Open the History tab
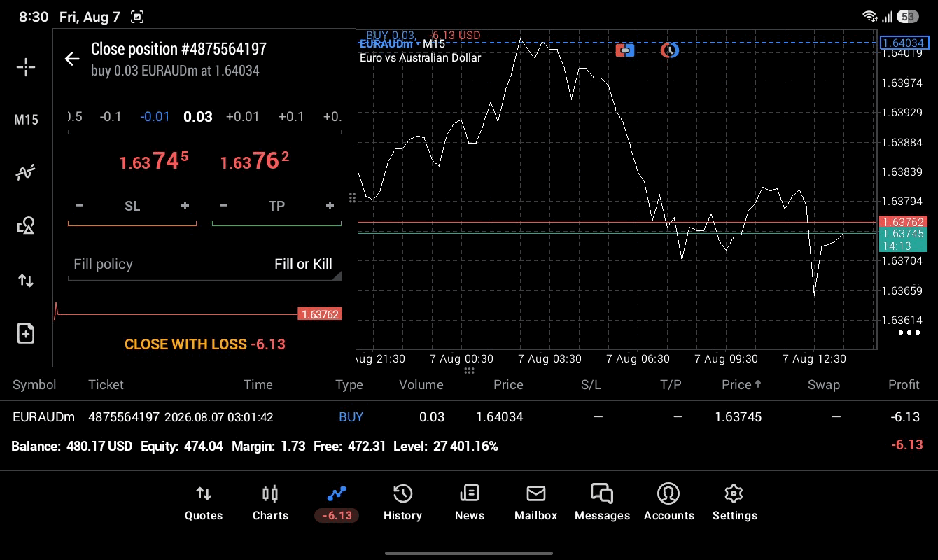Screen dimensions: 938x560 [402, 503]
